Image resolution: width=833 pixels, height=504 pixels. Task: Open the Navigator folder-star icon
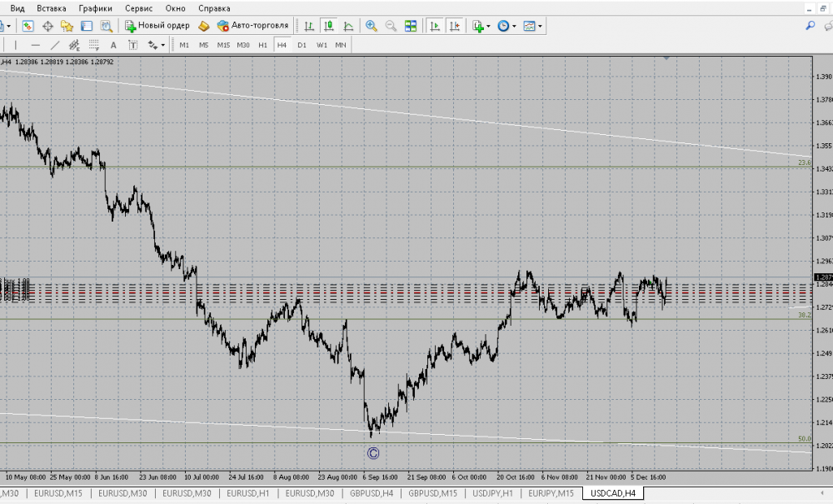coord(67,26)
